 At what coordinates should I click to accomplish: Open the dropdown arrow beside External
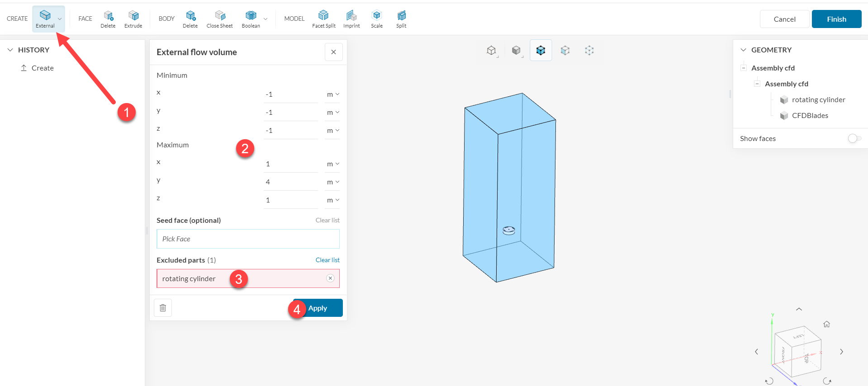click(60, 19)
